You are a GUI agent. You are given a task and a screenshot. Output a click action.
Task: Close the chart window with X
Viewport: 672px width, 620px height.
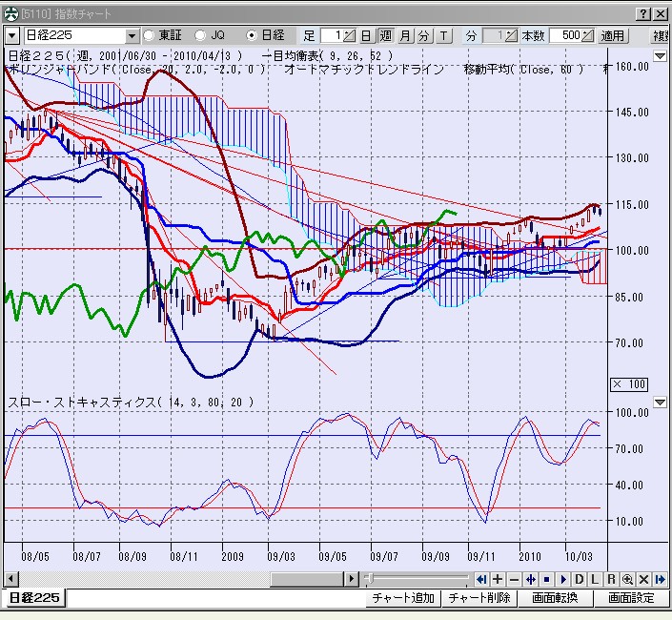pyautogui.click(x=661, y=14)
